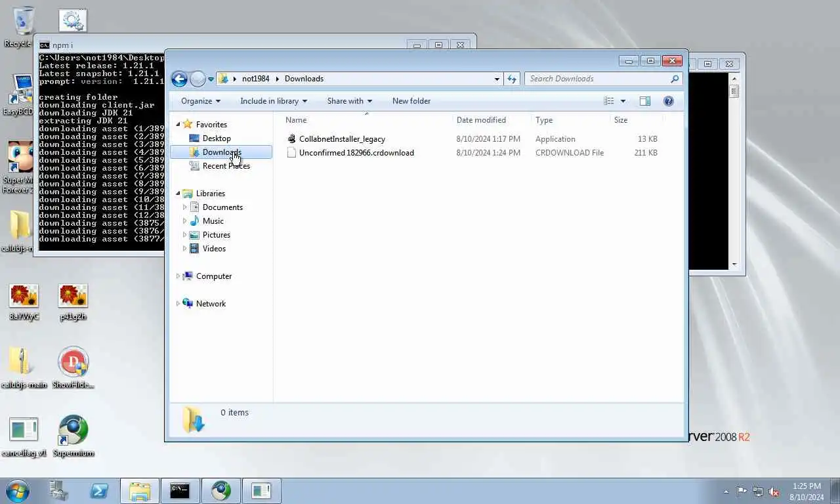This screenshot has width=840, height=504.
Task: Select Network in navigation pane
Action: (x=211, y=304)
